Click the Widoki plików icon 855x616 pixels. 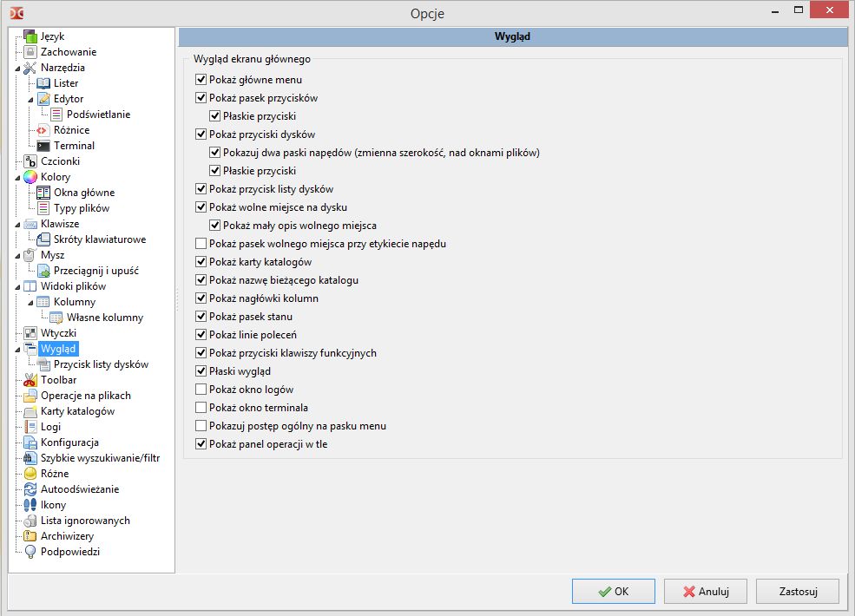(30, 286)
